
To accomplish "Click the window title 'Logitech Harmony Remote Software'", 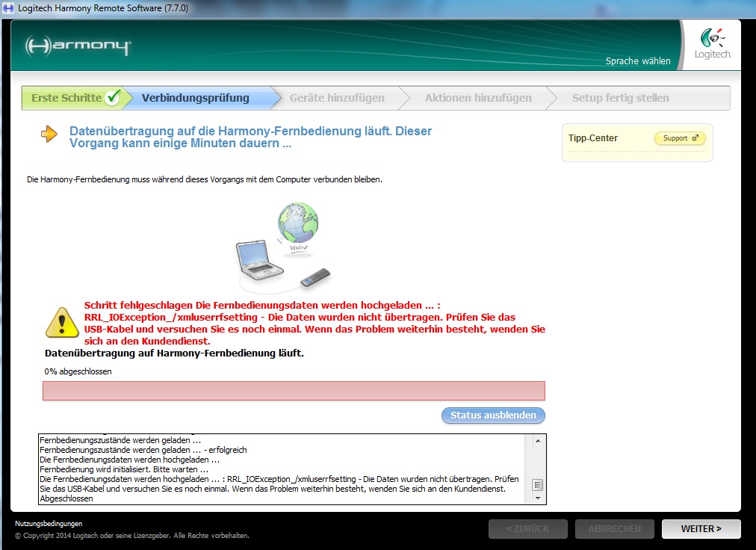I will [x=103, y=8].
